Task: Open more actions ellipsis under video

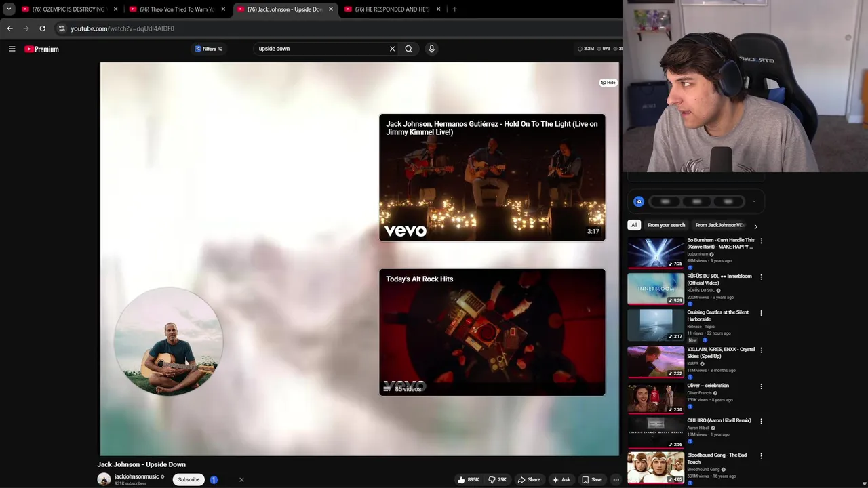Action: 616,479
